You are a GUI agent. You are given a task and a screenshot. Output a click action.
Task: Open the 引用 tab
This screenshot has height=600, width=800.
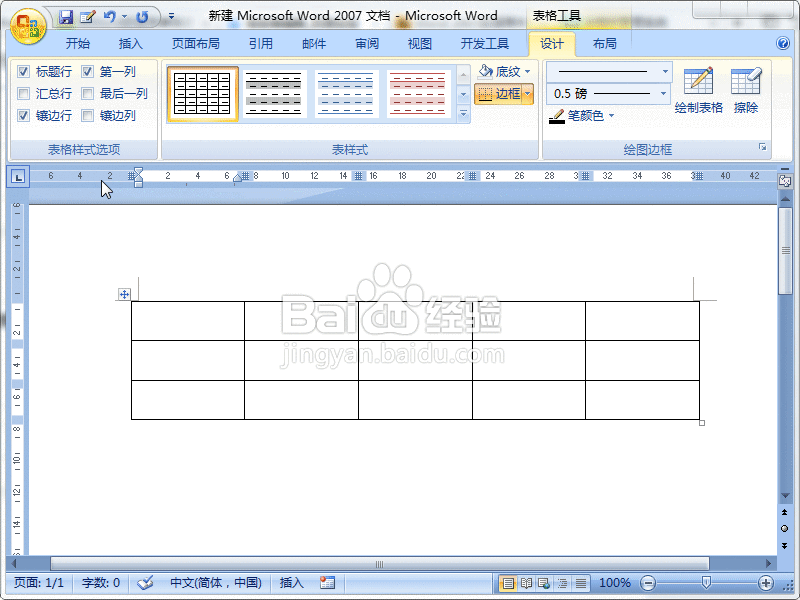[261, 44]
